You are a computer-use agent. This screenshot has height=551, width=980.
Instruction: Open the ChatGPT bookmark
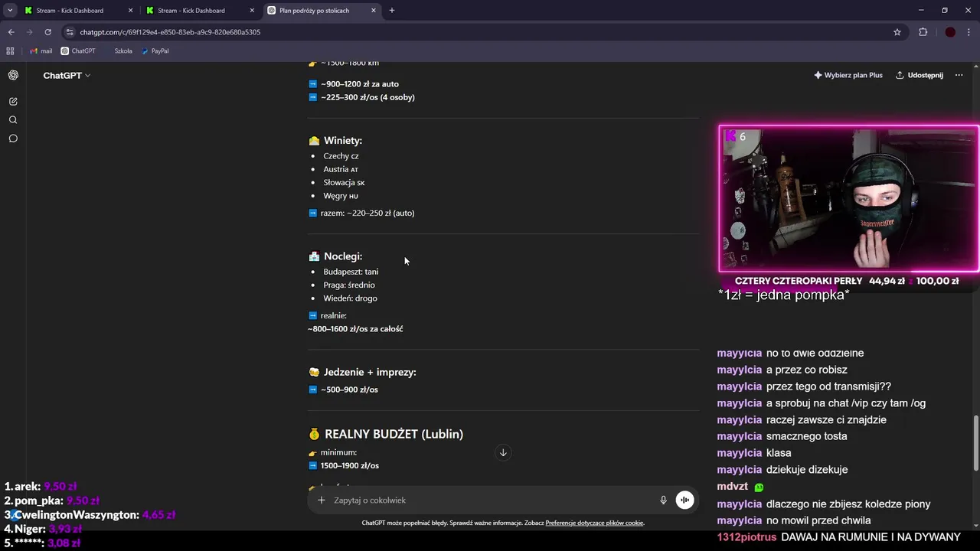(78, 51)
